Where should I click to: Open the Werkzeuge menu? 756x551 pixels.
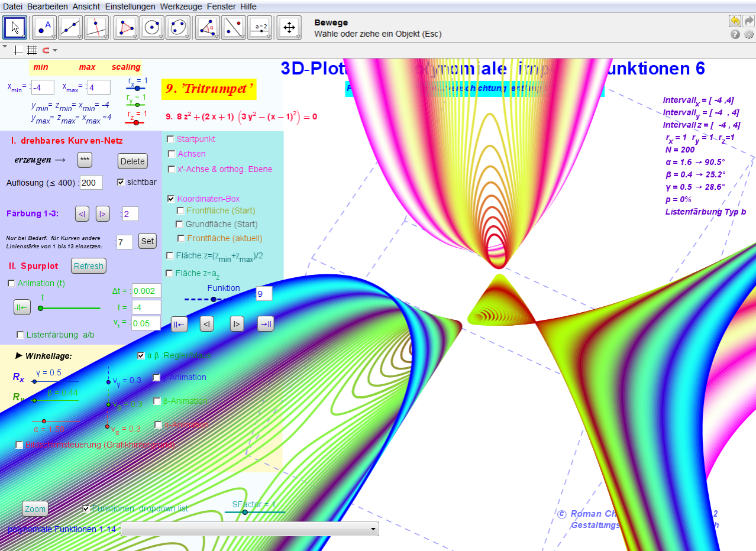coord(182,7)
